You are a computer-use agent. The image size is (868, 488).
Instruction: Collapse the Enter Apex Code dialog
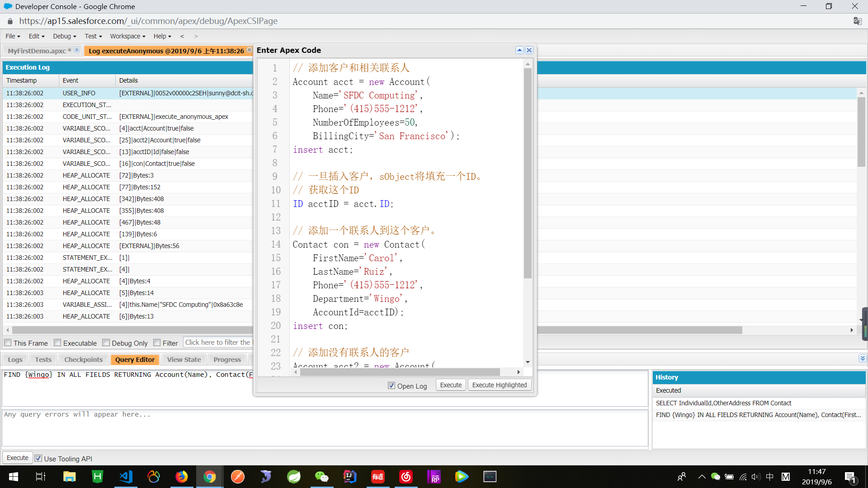519,50
